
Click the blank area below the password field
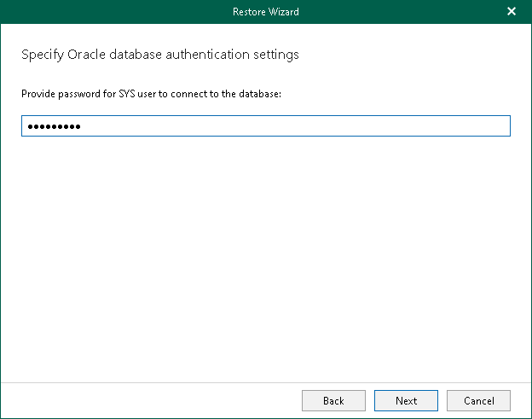point(265,256)
